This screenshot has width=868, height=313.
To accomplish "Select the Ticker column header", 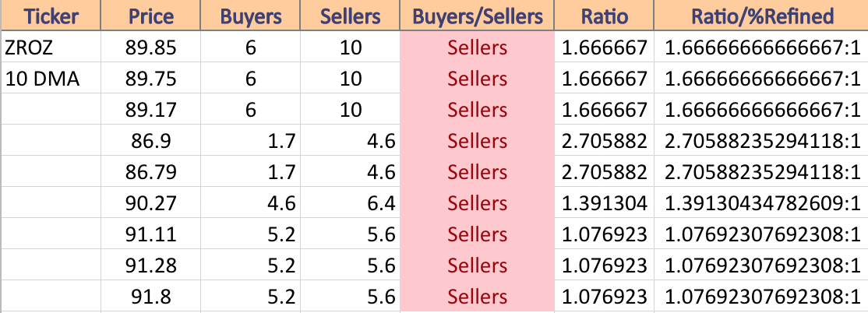I will point(51,16).
